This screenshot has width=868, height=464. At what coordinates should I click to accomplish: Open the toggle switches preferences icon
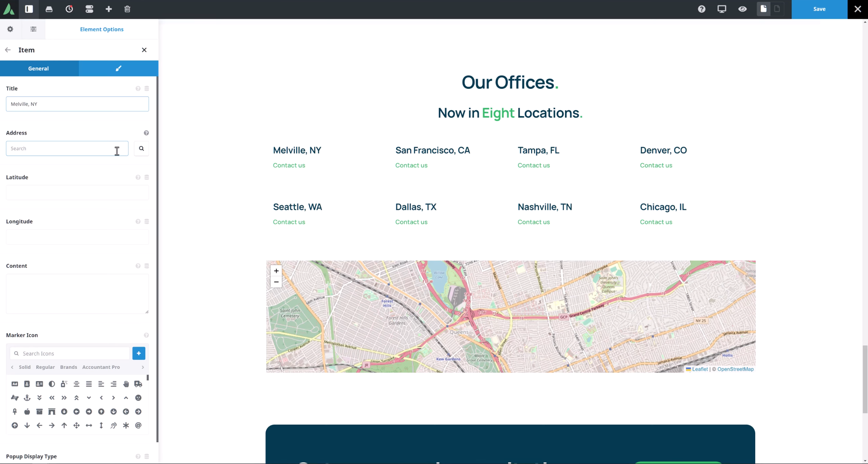click(x=89, y=9)
